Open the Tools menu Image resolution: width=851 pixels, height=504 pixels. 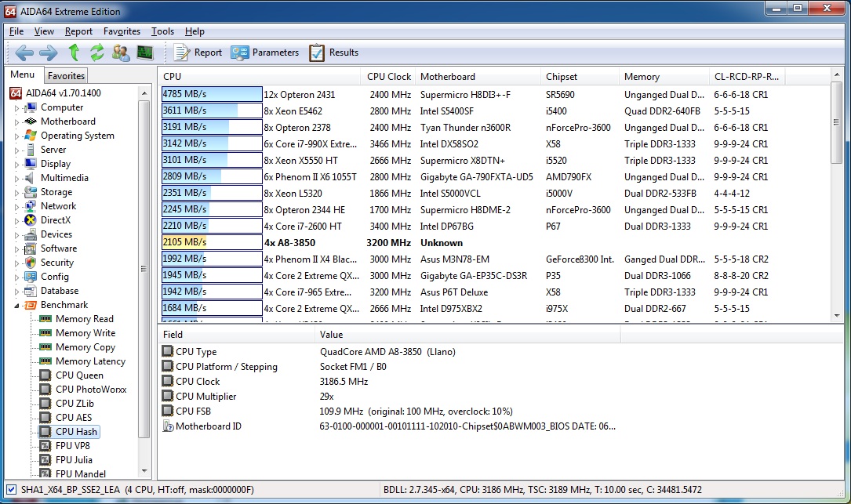click(x=162, y=31)
